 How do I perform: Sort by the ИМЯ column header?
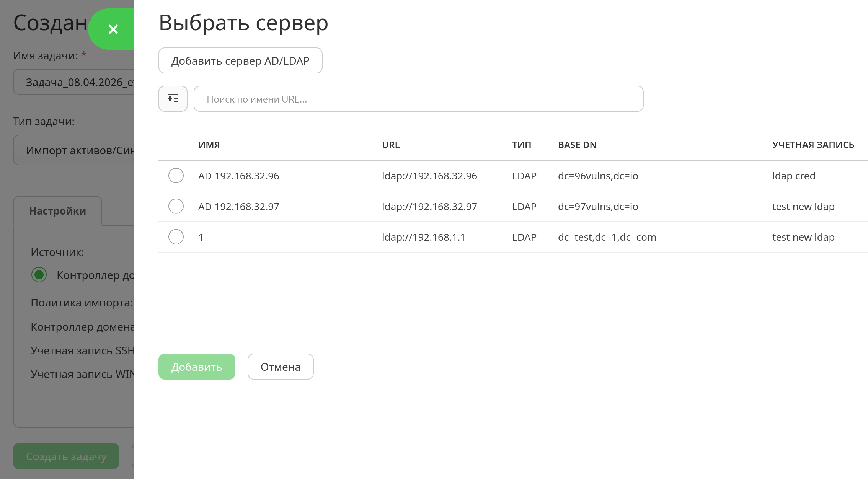pyautogui.click(x=209, y=145)
